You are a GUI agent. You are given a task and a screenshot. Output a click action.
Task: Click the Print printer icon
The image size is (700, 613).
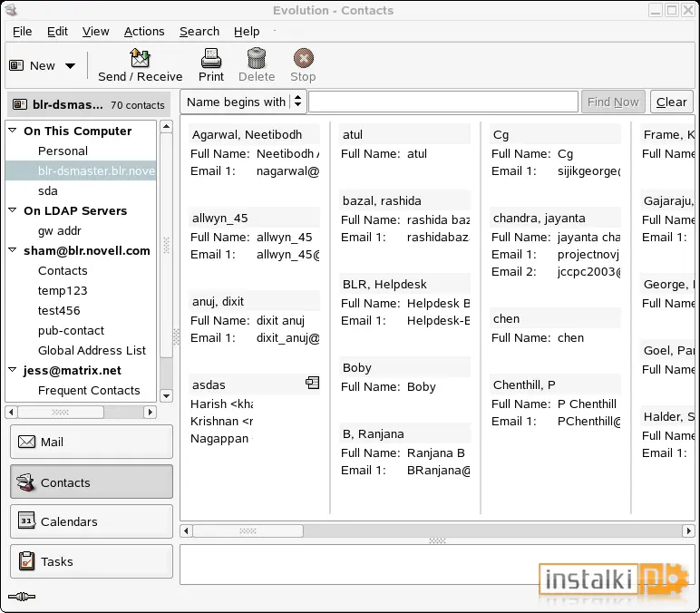tap(211, 58)
